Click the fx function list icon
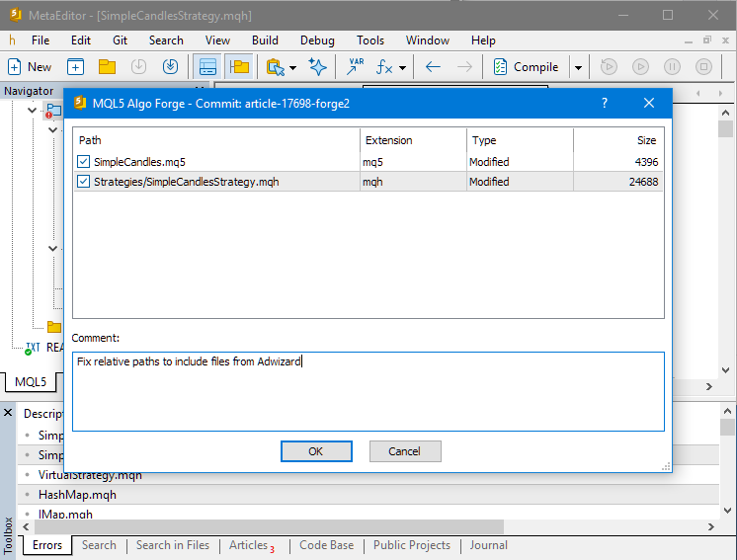This screenshot has width=737, height=560. [x=384, y=67]
